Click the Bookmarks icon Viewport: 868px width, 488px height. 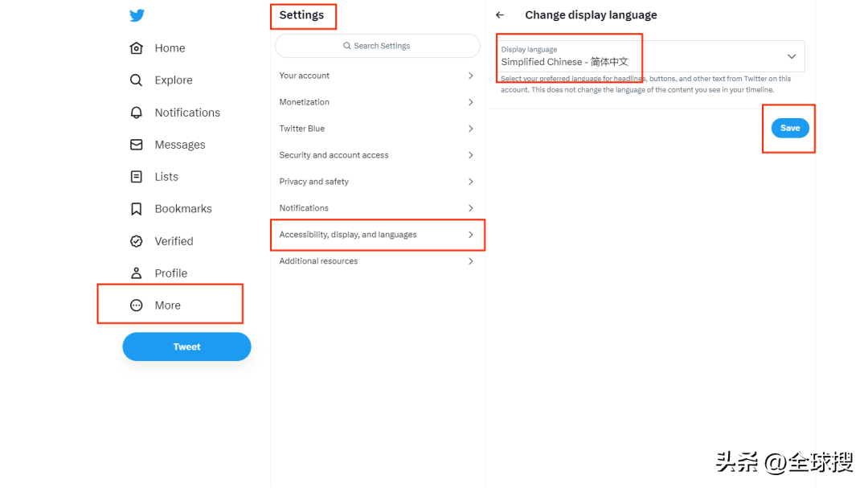tap(137, 209)
